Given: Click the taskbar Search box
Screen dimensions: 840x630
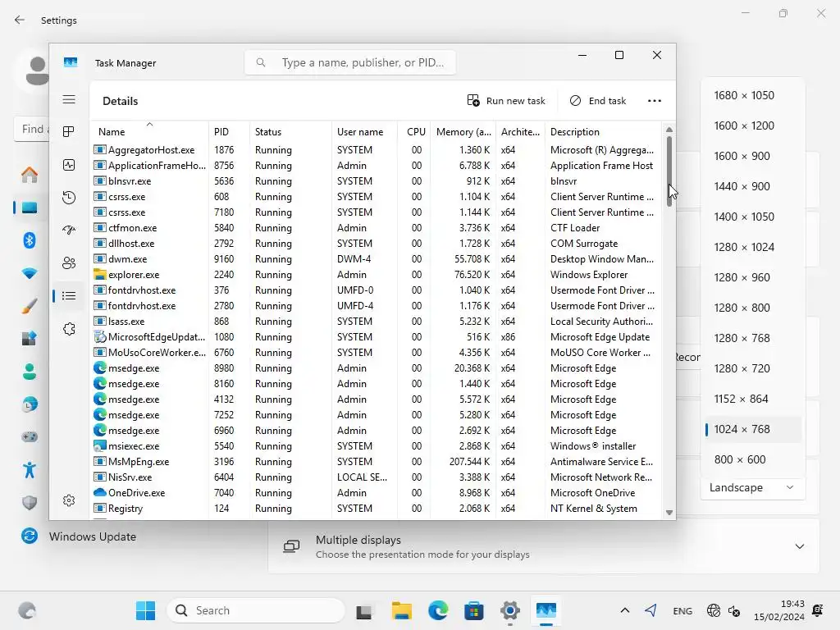Looking at the screenshot, I should coord(257,610).
